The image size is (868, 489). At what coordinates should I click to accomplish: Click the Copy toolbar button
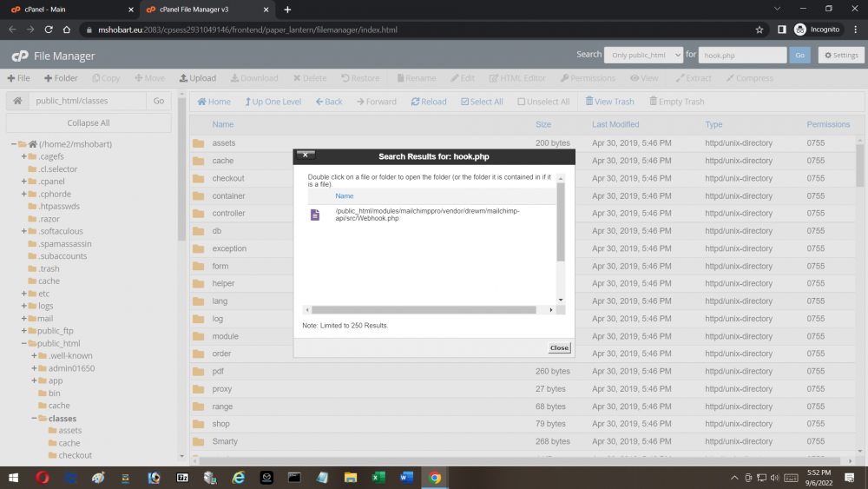coord(106,78)
